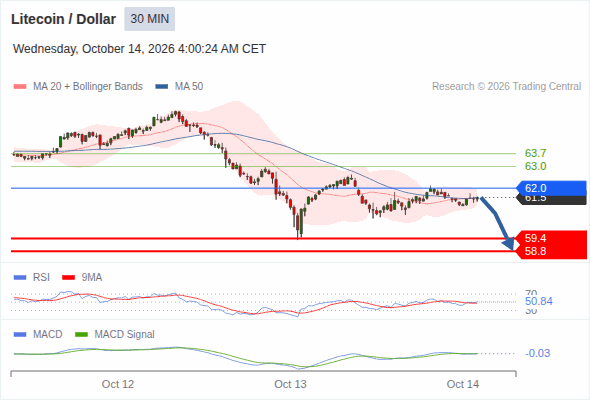Click the RSI value 50.84 readout
This screenshot has height=400, width=590.
[x=539, y=301]
